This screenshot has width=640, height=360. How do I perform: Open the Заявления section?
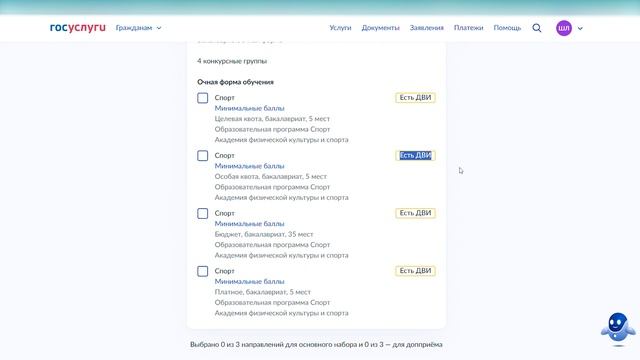point(427,28)
